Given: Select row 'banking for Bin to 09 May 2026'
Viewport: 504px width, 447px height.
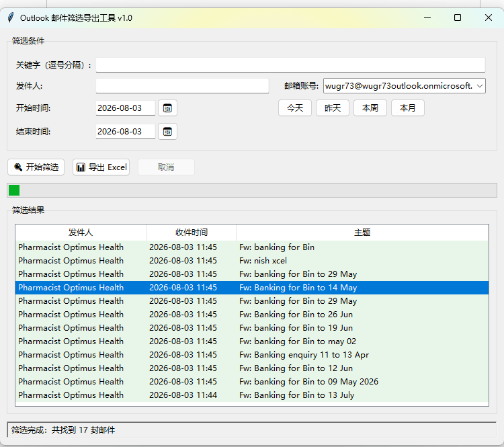Looking at the screenshot, I should click(x=252, y=382).
